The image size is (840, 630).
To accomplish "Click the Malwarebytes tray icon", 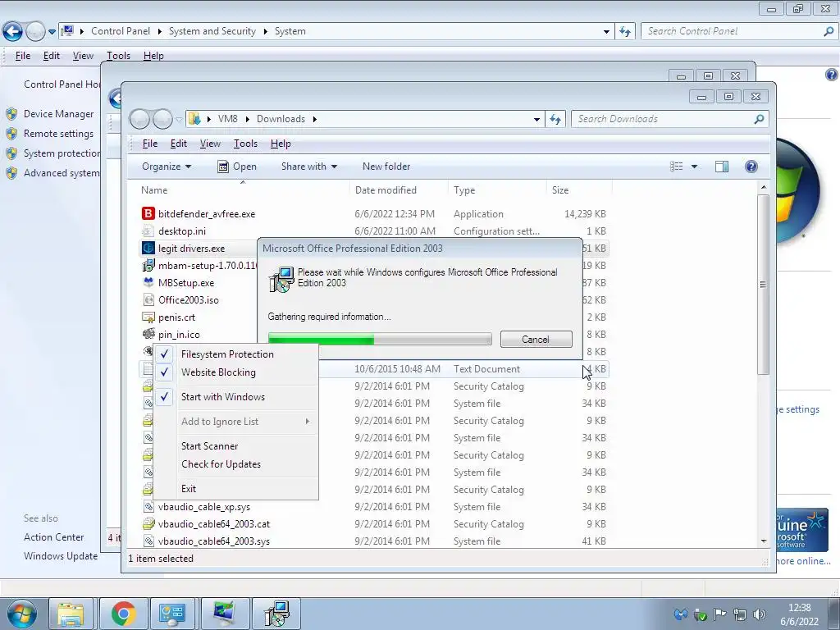I will (680, 614).
